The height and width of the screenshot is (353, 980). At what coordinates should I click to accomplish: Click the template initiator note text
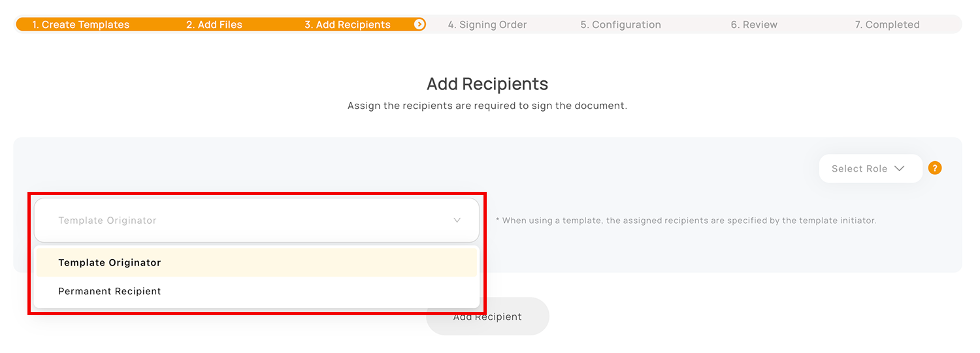point(686,221)
